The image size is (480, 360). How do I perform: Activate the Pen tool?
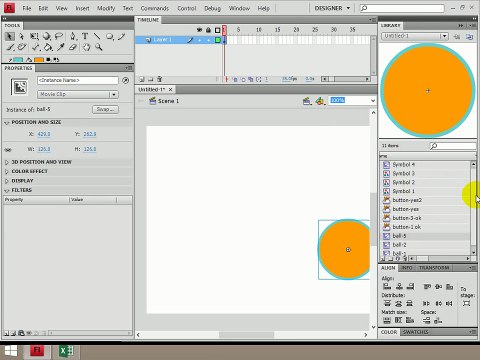pos(73,36)
